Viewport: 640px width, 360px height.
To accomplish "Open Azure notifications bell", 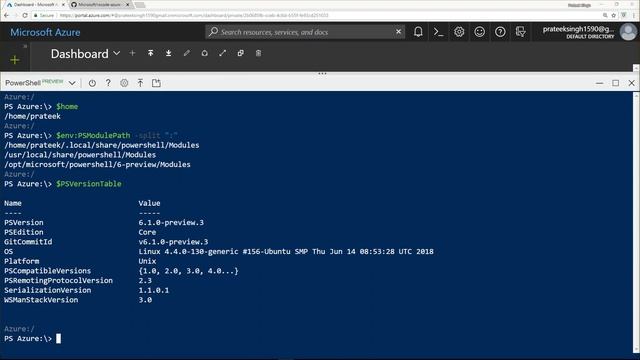I will [x=418, y=32].
